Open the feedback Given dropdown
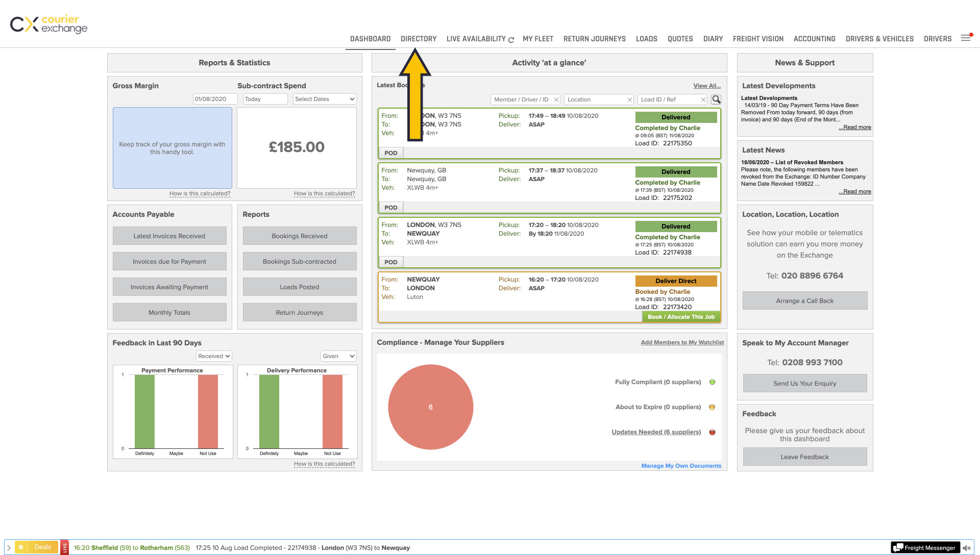This screenshot has width=980, height=555. (x=338, y=356)
